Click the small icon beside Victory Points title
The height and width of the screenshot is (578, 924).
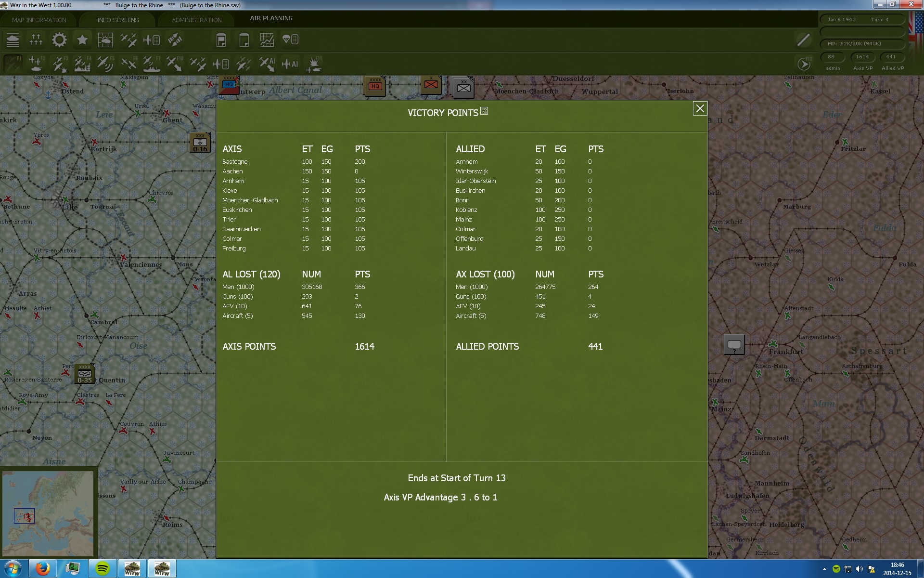pos(484,111)
